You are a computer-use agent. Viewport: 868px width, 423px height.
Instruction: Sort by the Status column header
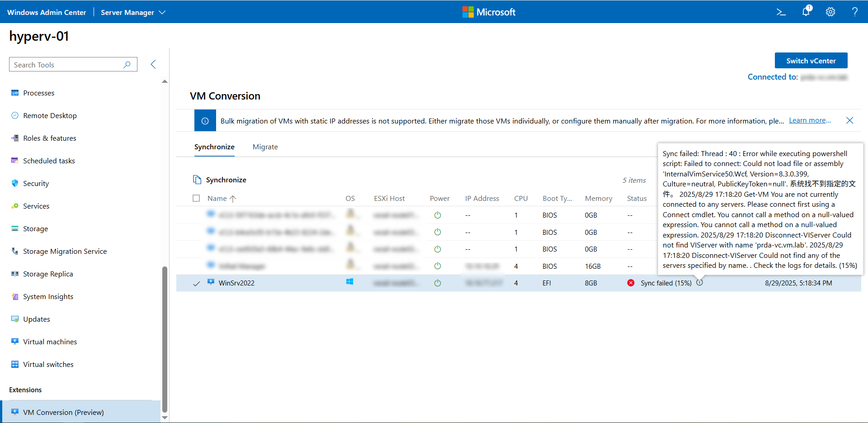pos(637,198)
